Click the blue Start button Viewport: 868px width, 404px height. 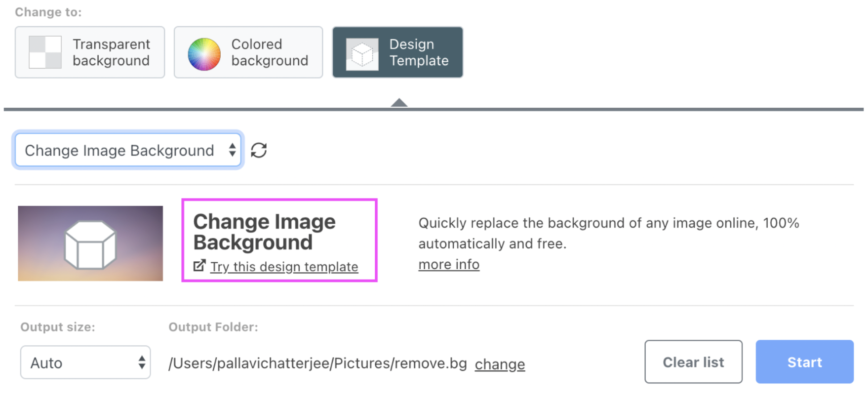(x=804, y=362)
